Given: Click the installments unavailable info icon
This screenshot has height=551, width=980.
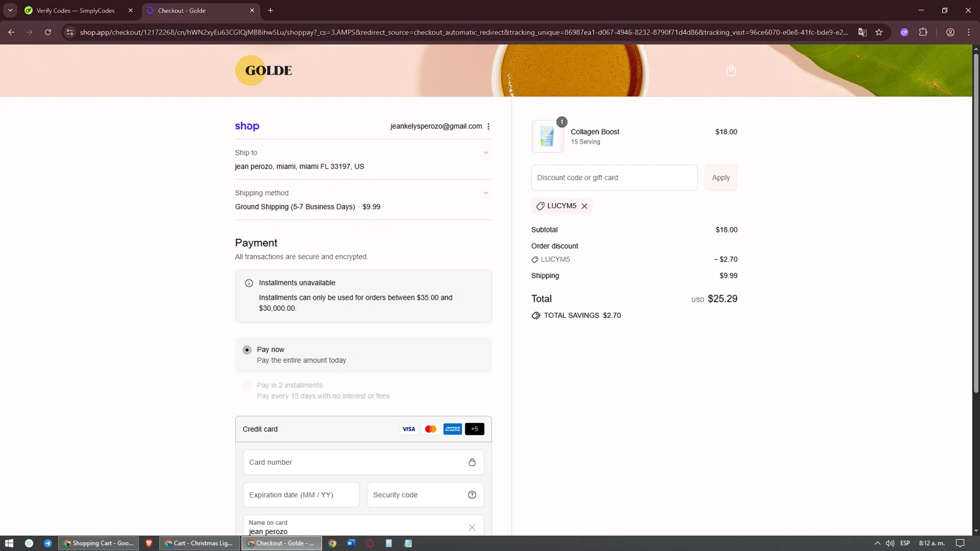Looking at the screenshot, I should coord(249,283).
